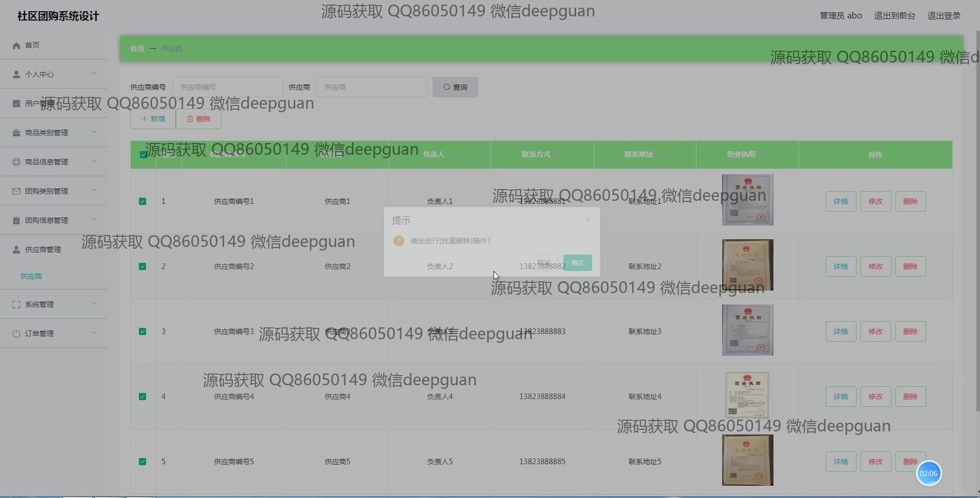
Task: Open the 营业执照 thumbnail for 供应商1
Action: pos(747,200)
